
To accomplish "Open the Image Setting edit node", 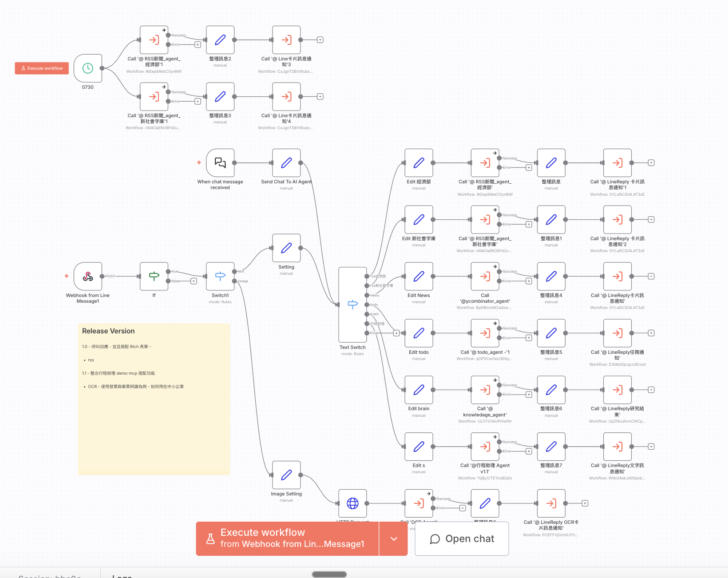I will (286, 475).
